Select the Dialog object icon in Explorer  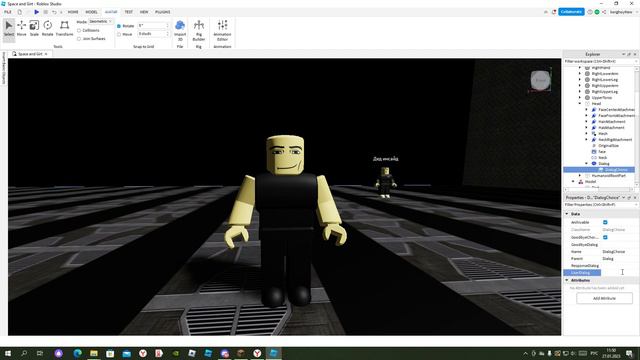point(594,163)
